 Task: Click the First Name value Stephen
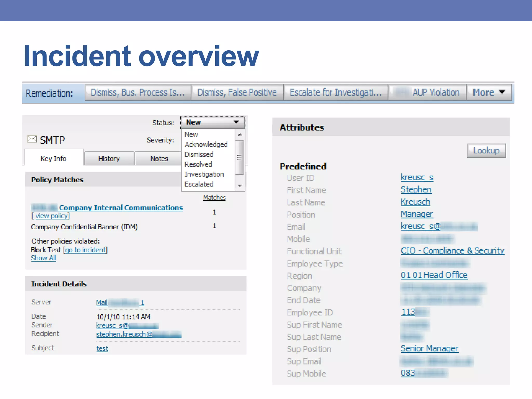pyautogui.click(x=416, y=190)
